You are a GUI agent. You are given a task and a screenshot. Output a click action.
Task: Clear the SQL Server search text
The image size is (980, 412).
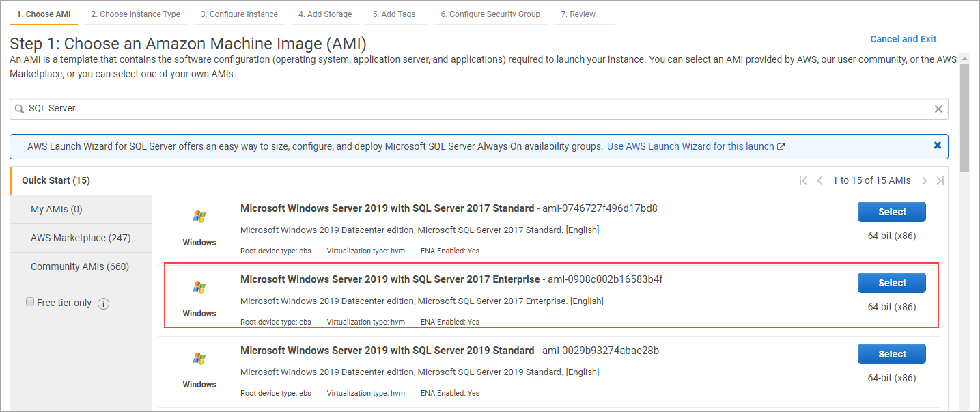pyautogui.click(x=938, y=109)
